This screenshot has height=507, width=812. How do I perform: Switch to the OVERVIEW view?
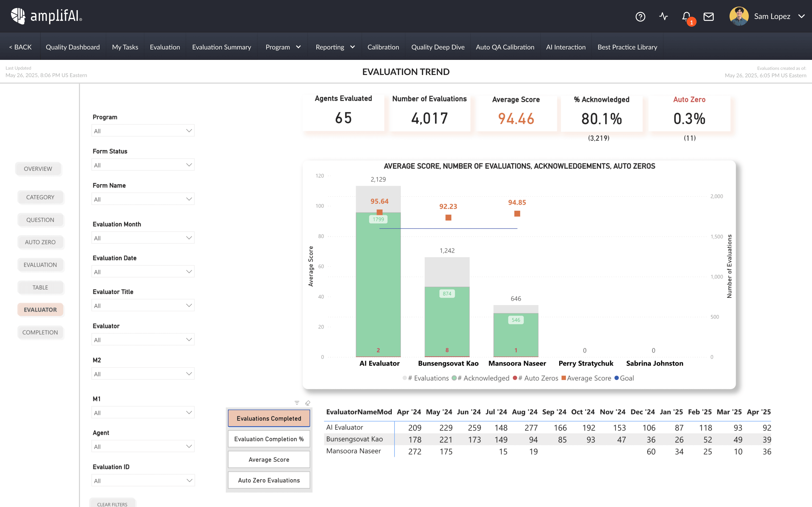[x=38, y=169]
